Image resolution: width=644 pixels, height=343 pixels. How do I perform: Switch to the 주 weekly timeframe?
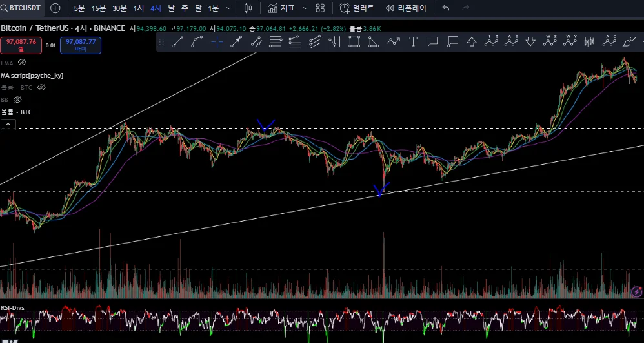185,8
